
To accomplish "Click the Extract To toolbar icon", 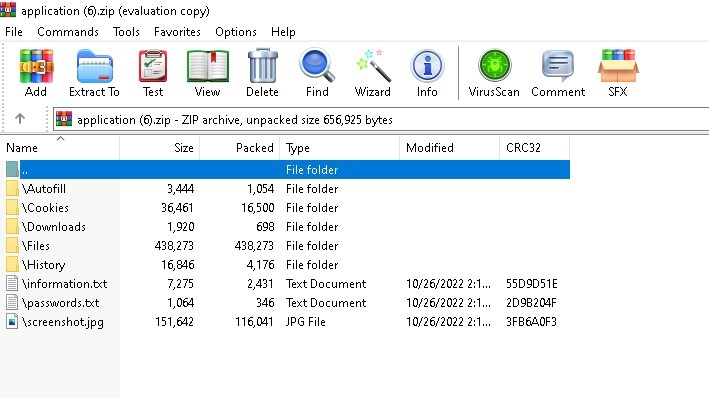I will click(x=95, y=66).
